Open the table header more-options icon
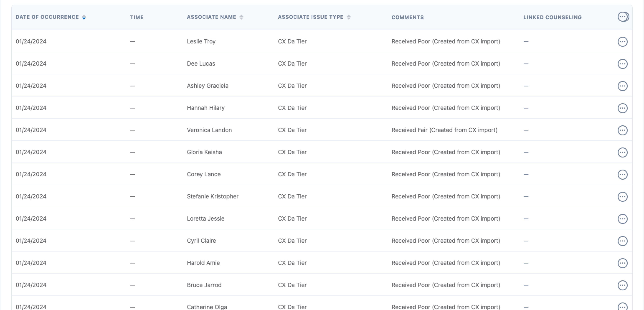Viewport: 644px width, 310px height. pos(623,17)
